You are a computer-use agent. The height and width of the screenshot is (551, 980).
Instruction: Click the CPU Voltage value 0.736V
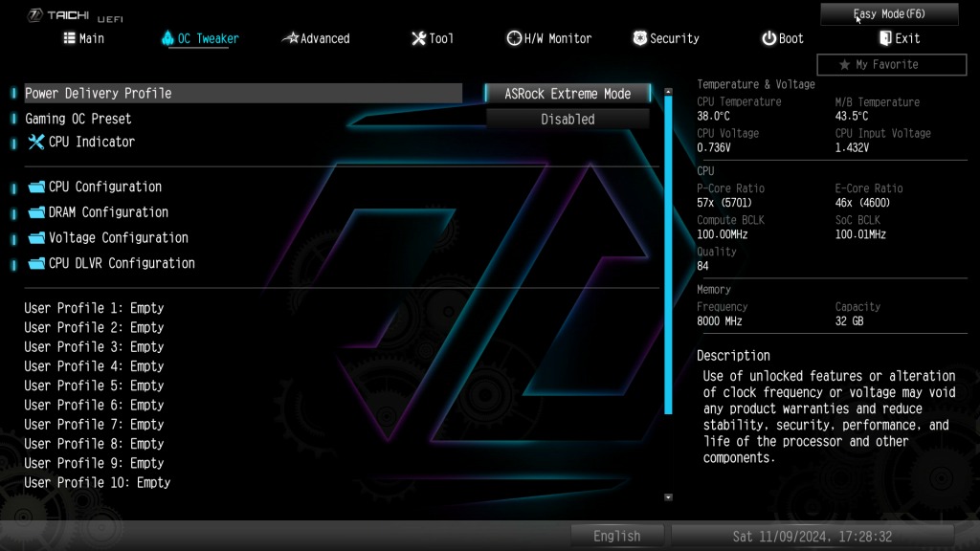(714, 148)
